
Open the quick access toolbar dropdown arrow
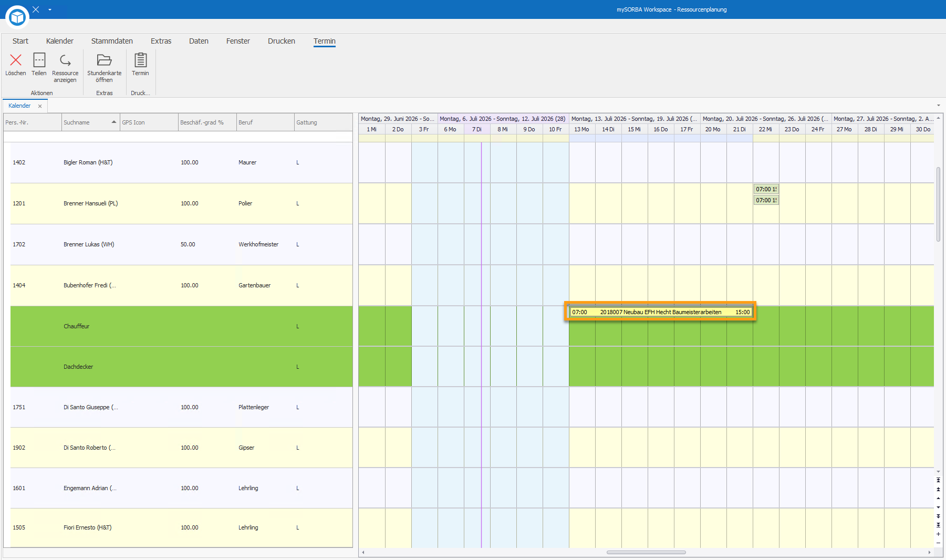click(x=50, y=9)
